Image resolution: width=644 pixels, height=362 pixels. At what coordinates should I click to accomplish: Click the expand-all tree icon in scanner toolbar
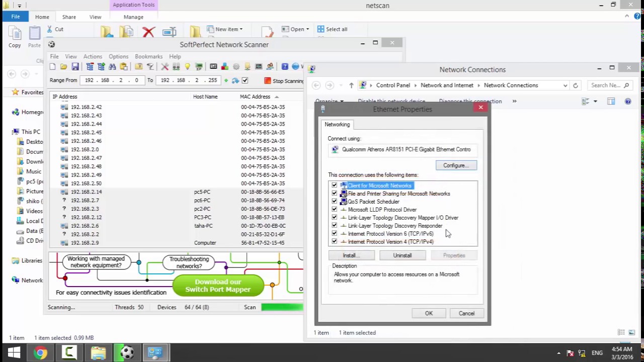[101, 67]
